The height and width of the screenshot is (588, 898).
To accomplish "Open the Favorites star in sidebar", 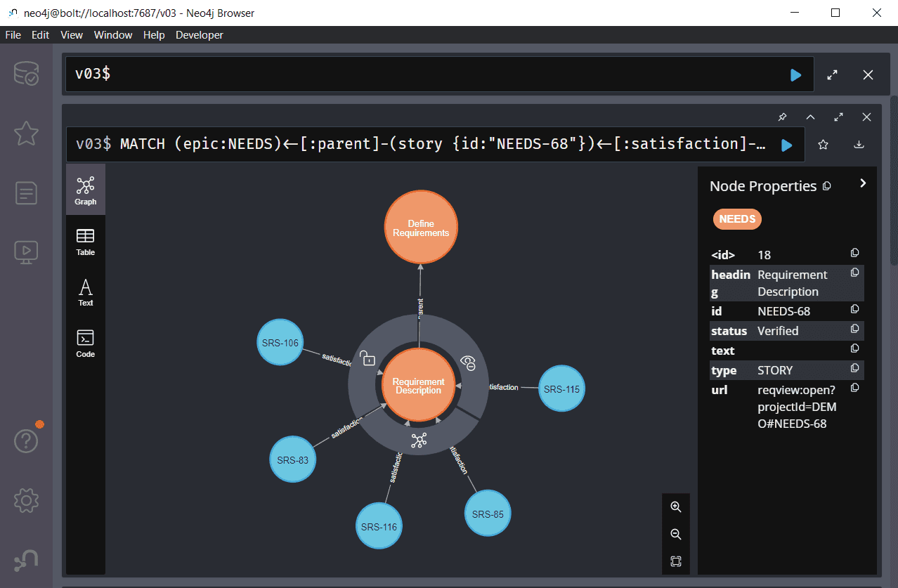I will click(x=26, y=133).
